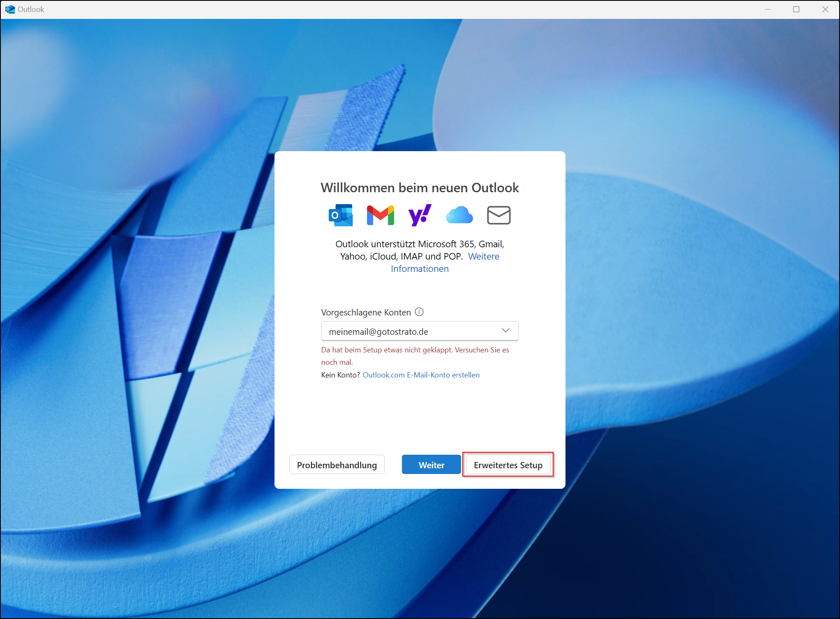840x619 pixels.
Task: Click the iCloud cloud icon
Action: click(459, 215)
